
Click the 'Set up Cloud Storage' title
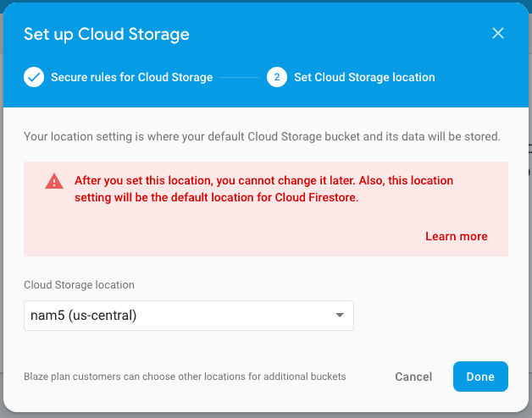pyautogui.click(x=107, y=35)
